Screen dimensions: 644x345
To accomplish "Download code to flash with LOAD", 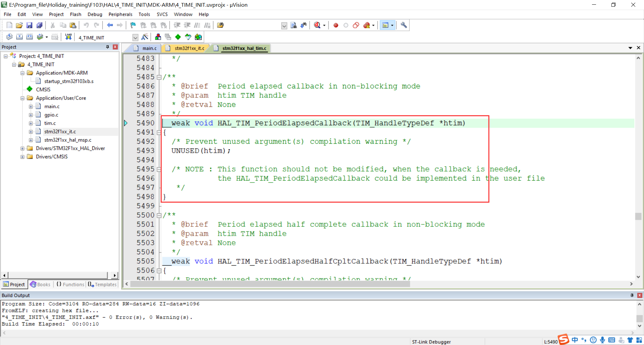I will 68,37.
